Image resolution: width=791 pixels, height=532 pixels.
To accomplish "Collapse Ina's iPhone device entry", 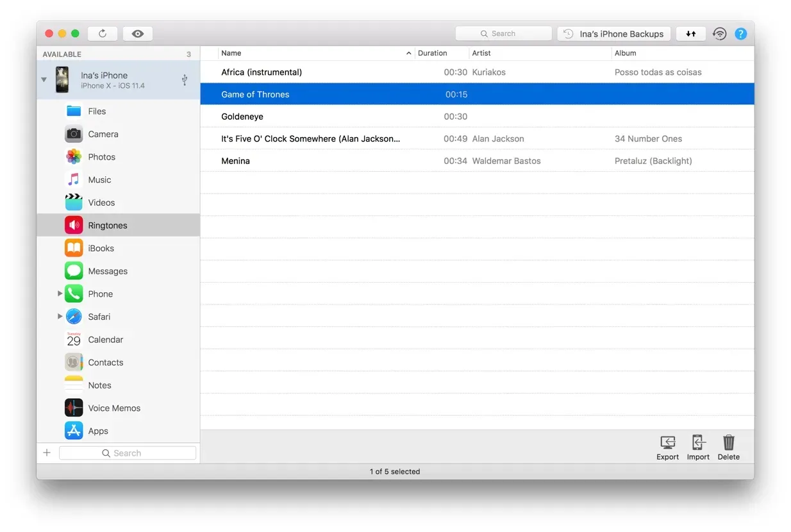I will coord(44,79).
